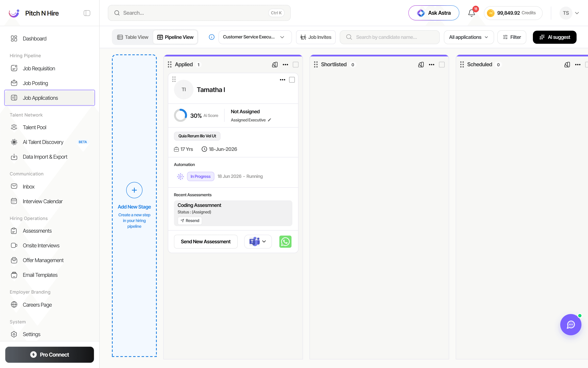Open AI Talent Discovery
Image resolution: width=588 pixels, height=368 pixels.
pos(50,142)
